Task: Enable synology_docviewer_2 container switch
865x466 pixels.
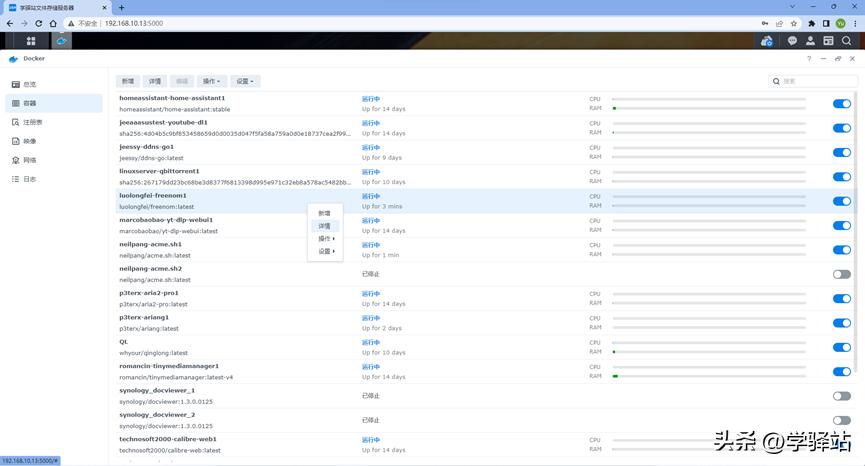Action: [x=842, y=420]
